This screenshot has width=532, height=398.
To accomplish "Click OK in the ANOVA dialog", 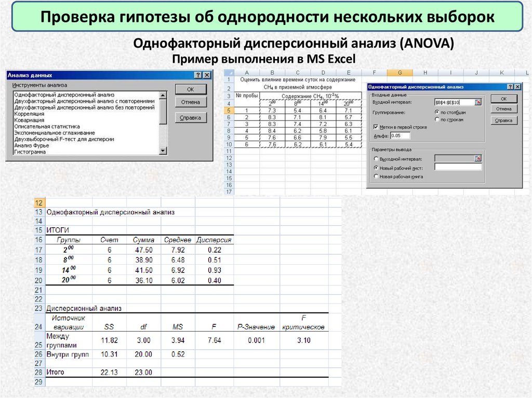I will click(504, 99).
